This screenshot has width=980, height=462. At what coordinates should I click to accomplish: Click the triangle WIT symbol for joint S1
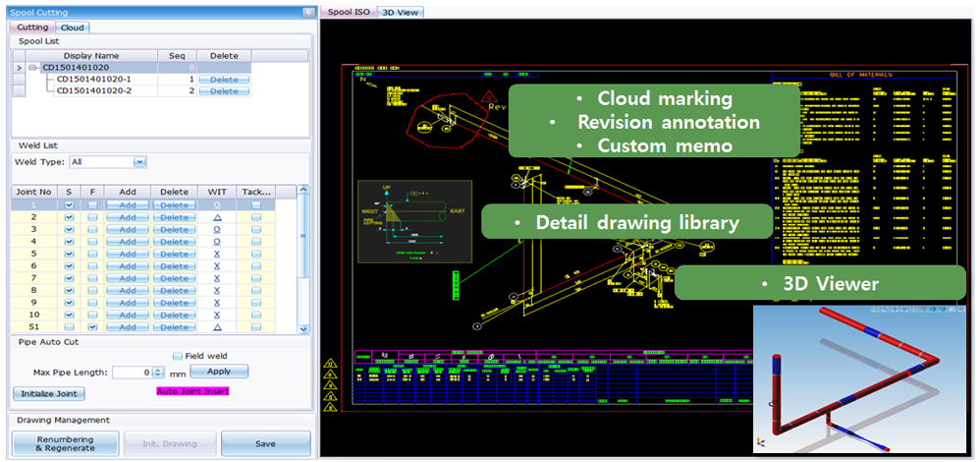217,327
